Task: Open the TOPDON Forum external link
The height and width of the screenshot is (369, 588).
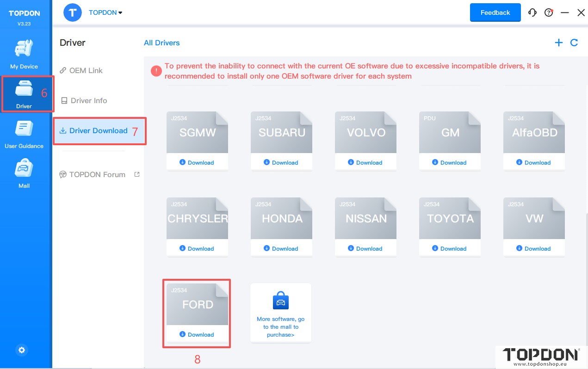Action: pyautogui.click(x=97, y=175)
